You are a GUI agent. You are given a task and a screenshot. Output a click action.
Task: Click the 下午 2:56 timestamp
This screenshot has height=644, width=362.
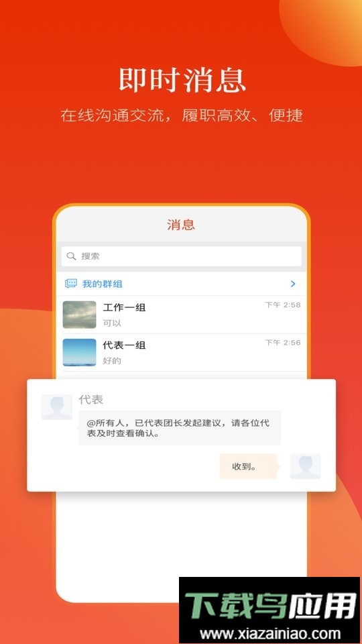[x=283, y=343]
